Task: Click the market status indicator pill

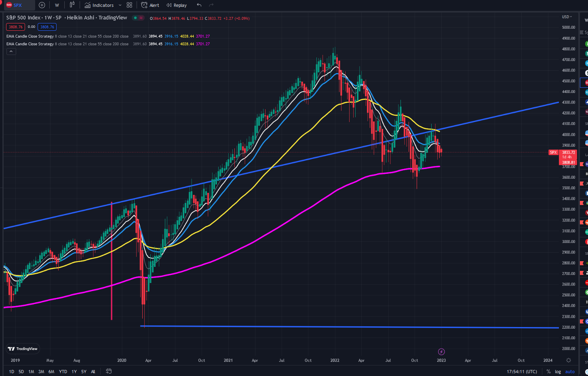Action: (138, 18)
